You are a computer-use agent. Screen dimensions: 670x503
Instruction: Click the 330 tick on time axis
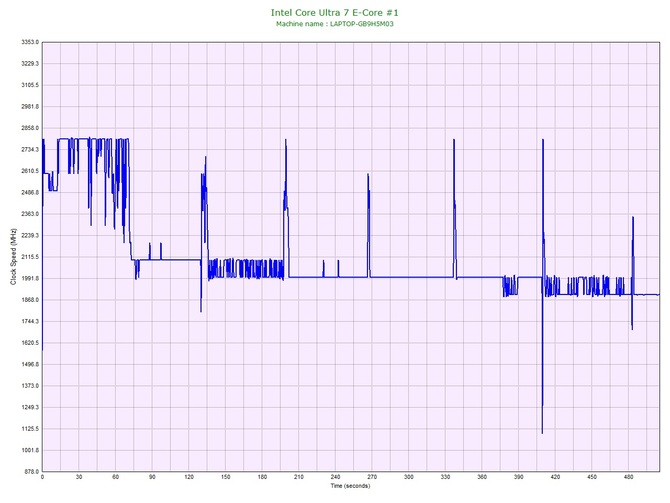click(446, 477)
